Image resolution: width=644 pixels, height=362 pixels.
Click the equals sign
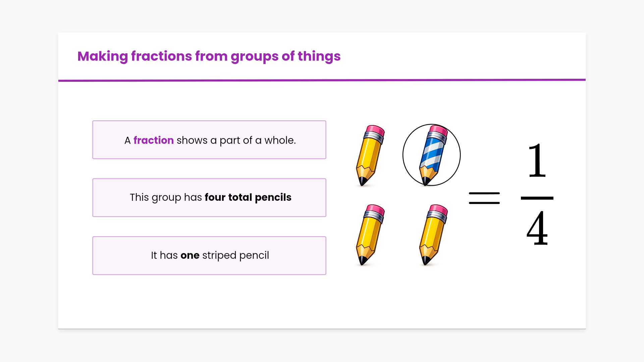(x=484, y=198)
